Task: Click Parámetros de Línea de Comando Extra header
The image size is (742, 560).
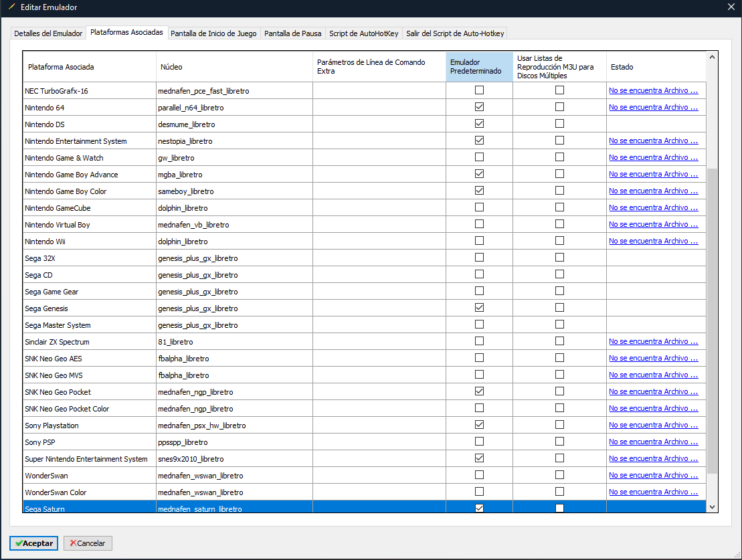Action: (x=379, y=67)
